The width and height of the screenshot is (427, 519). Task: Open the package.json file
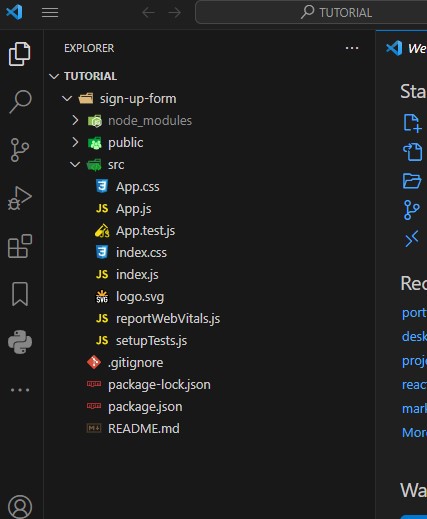[x=209, y=407]
